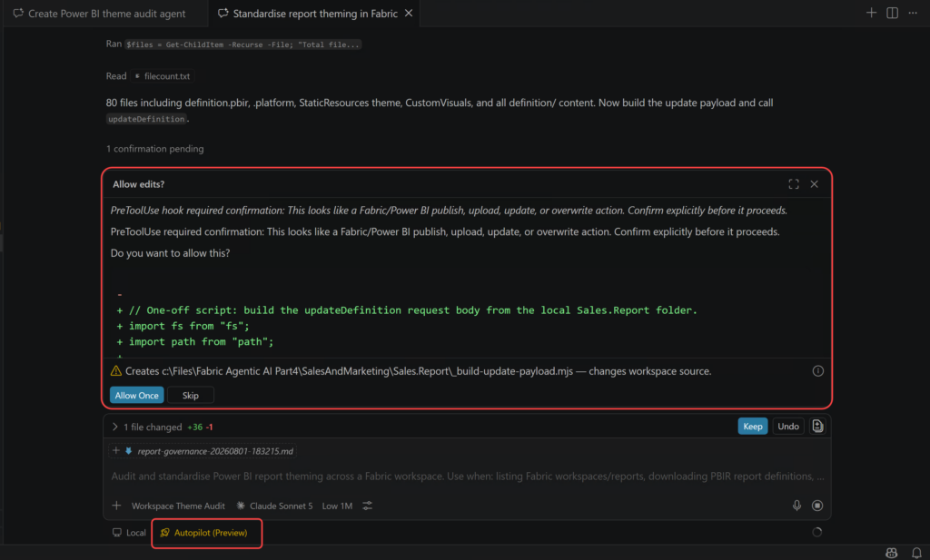The width and height of the screenshot is (930, 560).
Task: Click the updateDefinition code label
Action: [x=146, y=119]
